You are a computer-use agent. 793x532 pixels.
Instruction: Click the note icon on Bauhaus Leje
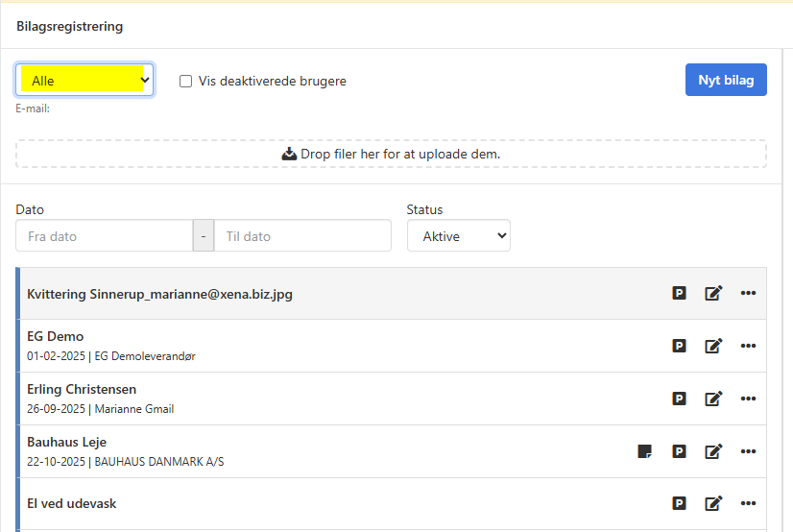tap(644, 451)
